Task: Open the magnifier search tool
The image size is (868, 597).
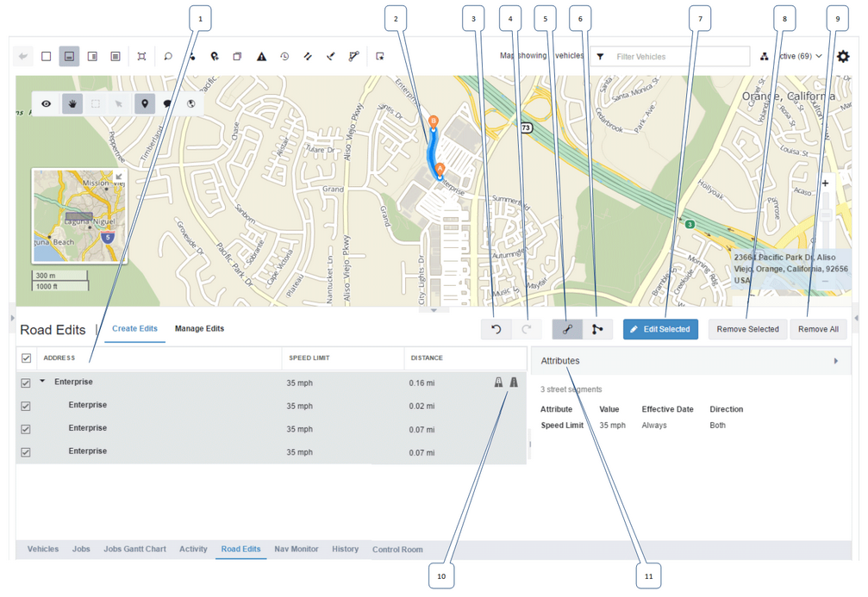Action: point(168,56)
